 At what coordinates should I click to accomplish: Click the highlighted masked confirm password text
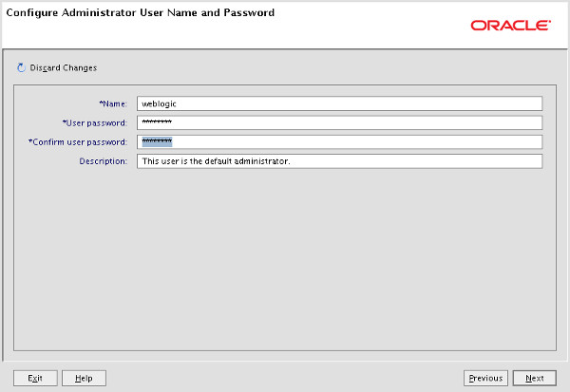(x=157, y=141)
